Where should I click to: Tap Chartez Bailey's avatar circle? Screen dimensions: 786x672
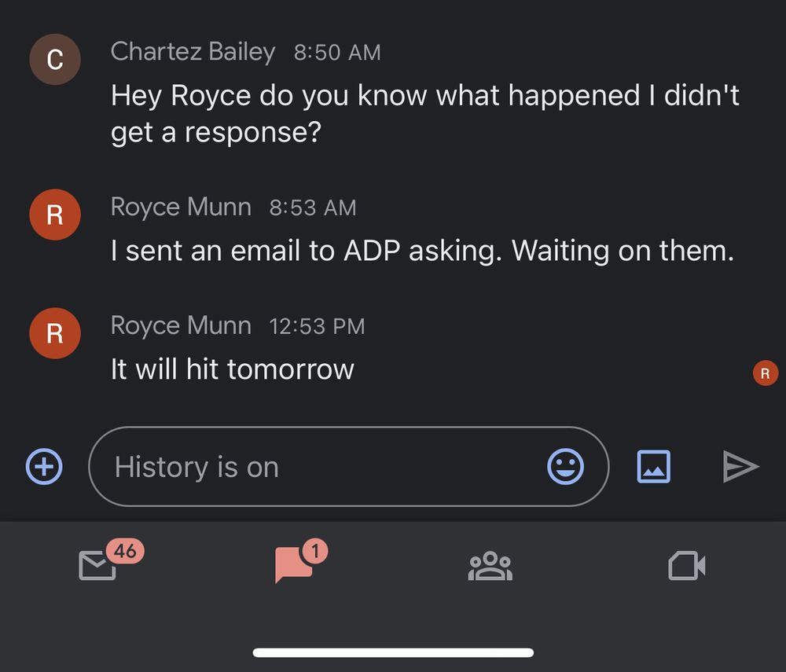tap(55, 59)
